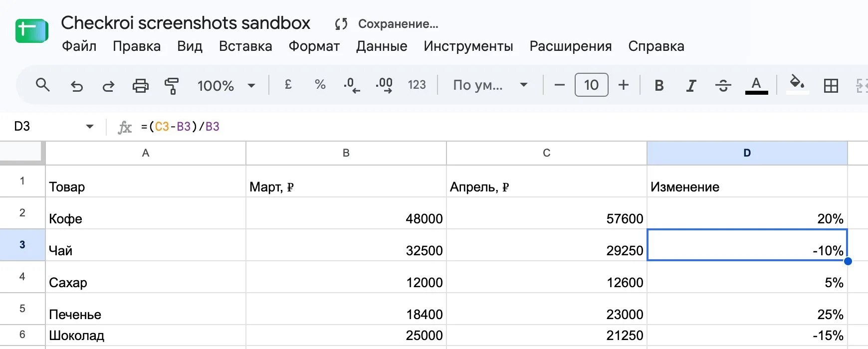Open the font family dropdown
Image resolution: width=868 pixels, height=349 pixels.
click(x=490, y=85)
